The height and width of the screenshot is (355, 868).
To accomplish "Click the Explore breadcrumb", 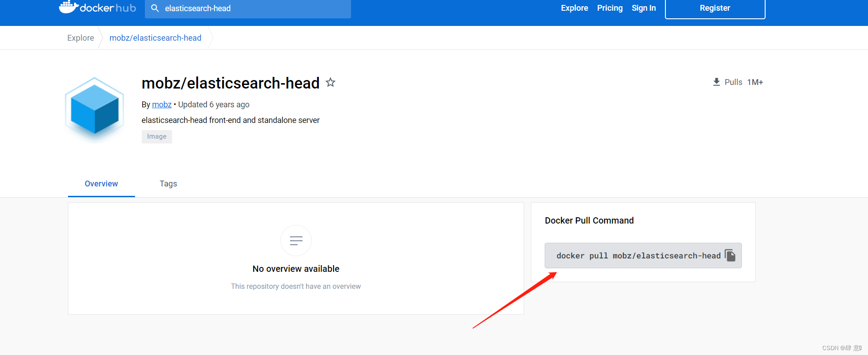I will (80, 38).
